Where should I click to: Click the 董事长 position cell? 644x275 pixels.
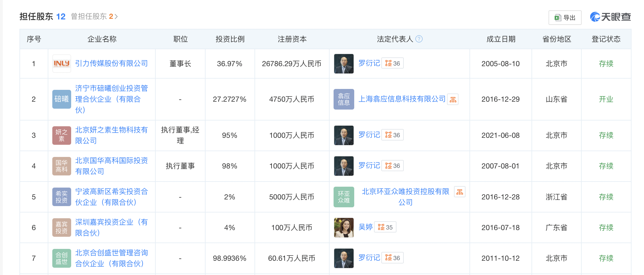coord(180,64)
